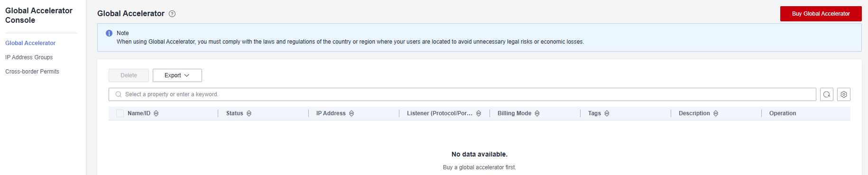The image size is (868, 175).
Task: Sort by Description column icon
Action: [x=716, y=113]
